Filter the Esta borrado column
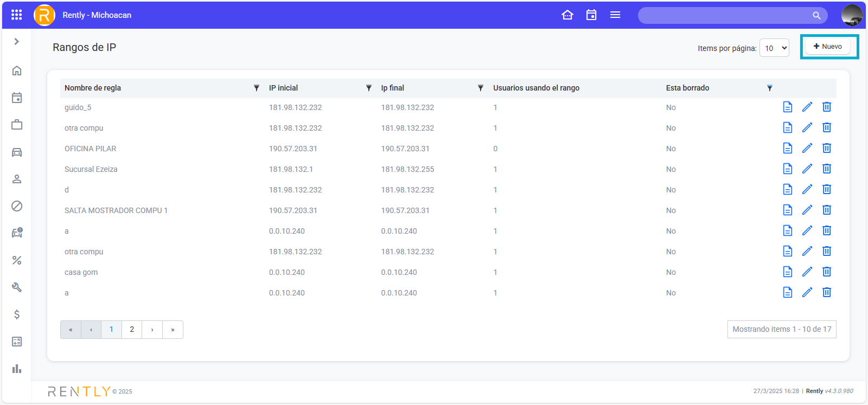868x405 pixels. click(769, 88)
